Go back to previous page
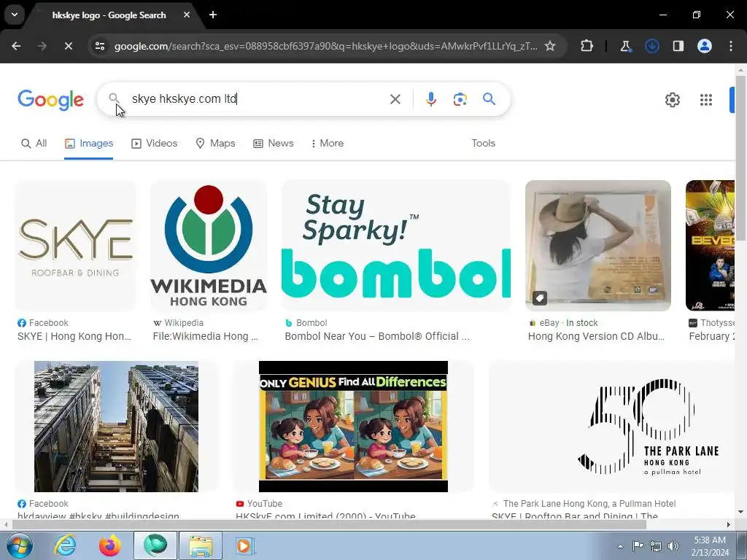This screenshot has width=747, height=560. [16, 46]
